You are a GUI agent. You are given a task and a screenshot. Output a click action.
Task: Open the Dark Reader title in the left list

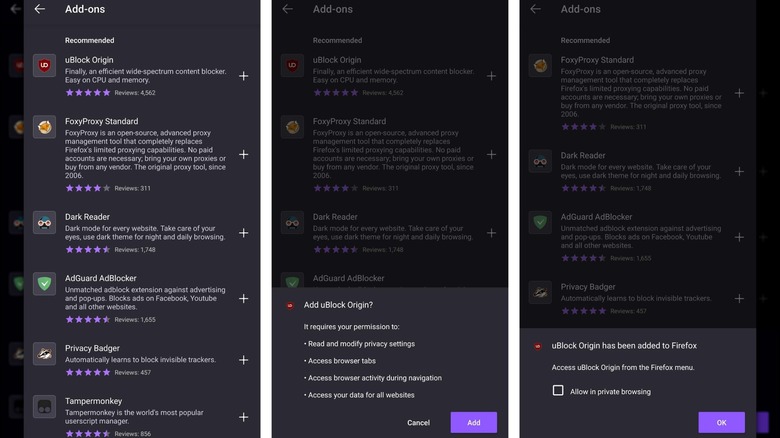tap(87, 217)
